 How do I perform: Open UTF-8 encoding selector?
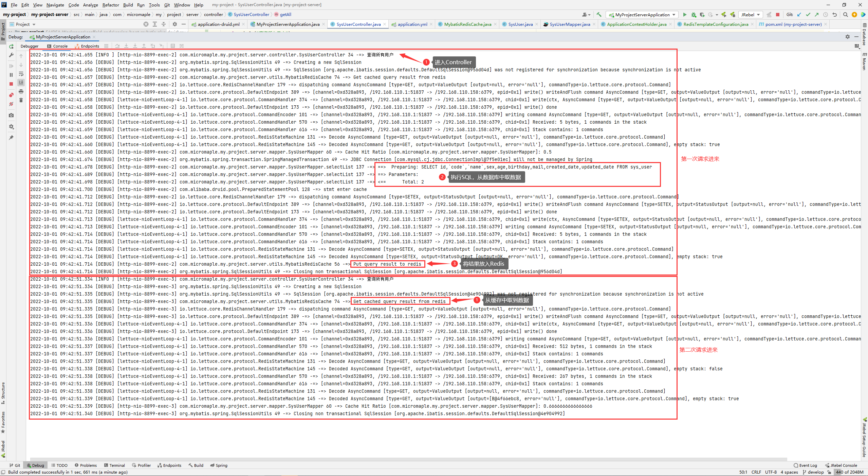pos(771,472)
